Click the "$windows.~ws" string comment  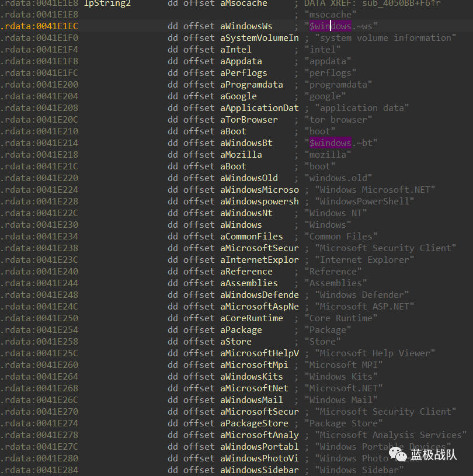[x=340, y=26]
